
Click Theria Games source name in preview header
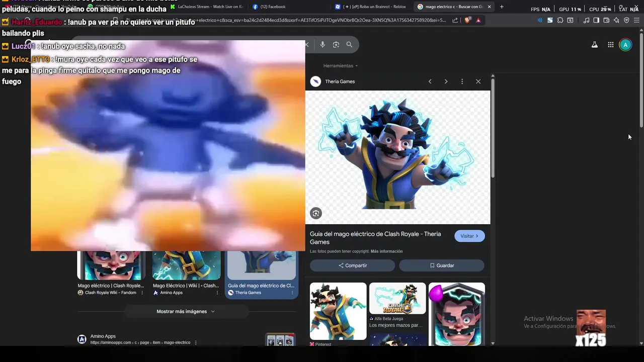point(340,81)
